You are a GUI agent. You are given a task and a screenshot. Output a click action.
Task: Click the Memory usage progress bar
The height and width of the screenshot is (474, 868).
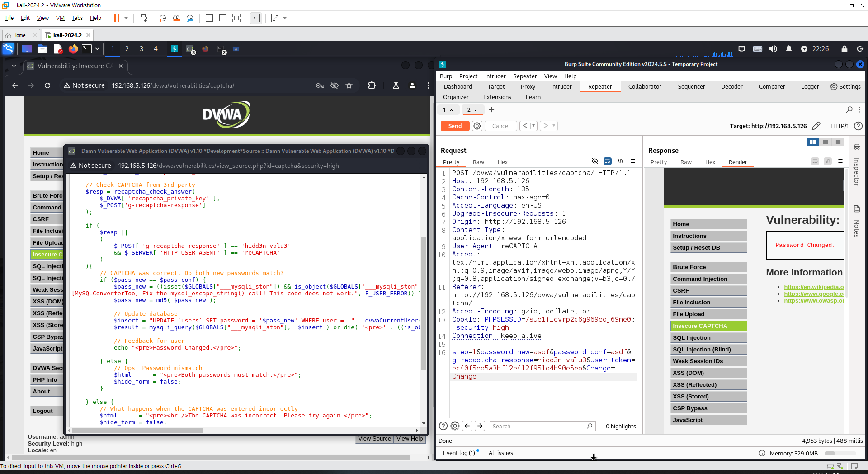pyautogui.click(x=840, y=453)
